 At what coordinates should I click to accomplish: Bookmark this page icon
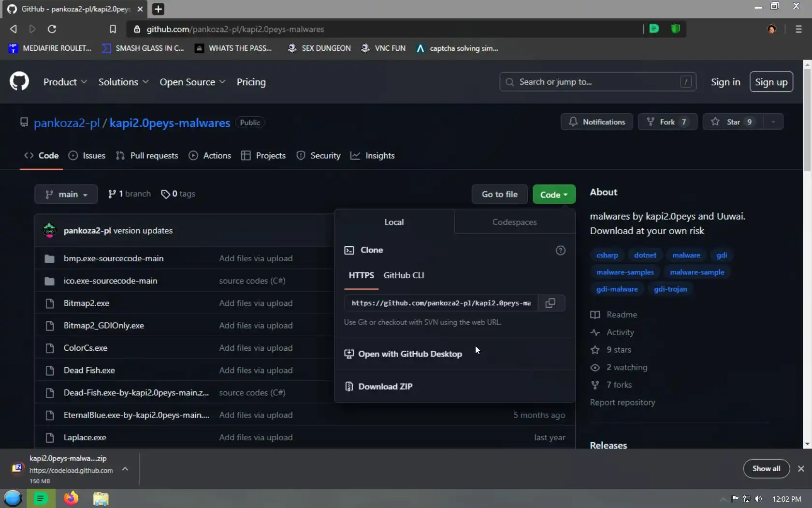113,29
